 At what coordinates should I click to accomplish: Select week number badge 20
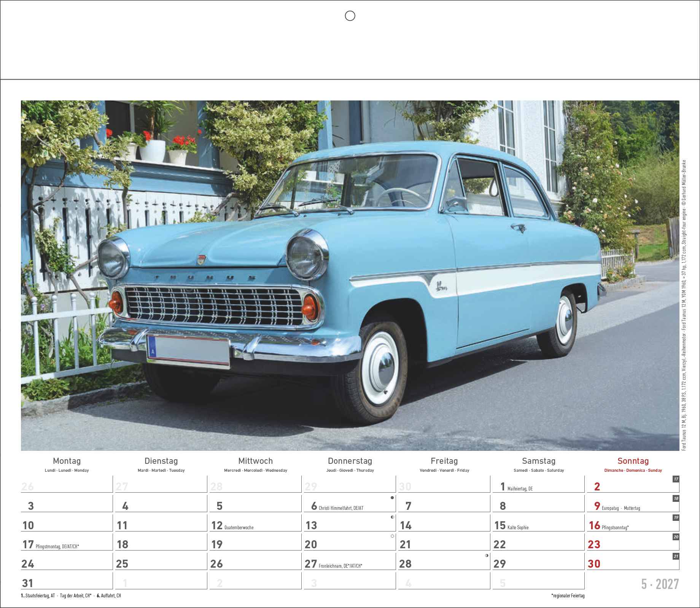pyautogui.click(x=676, y=537)
